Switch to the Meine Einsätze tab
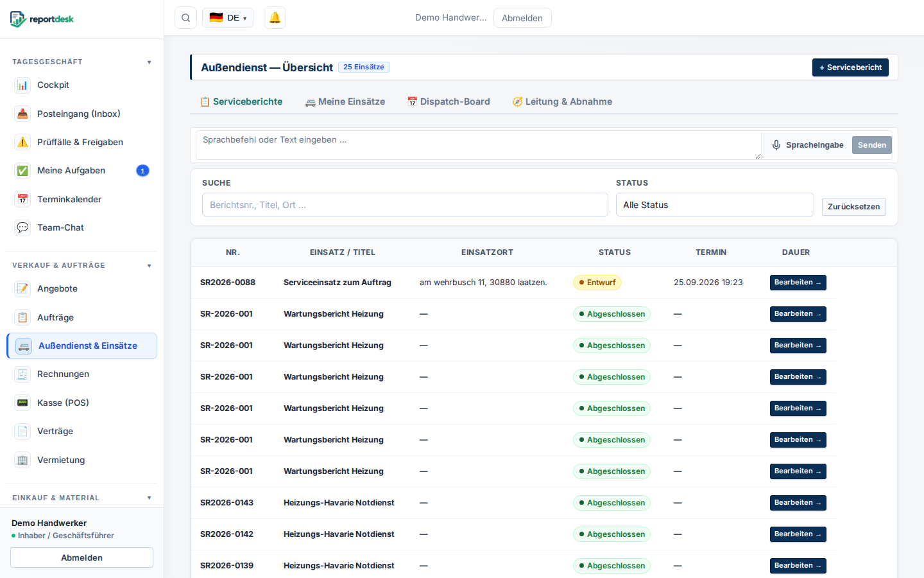This screenshot has height=578, width=924. 345,101
